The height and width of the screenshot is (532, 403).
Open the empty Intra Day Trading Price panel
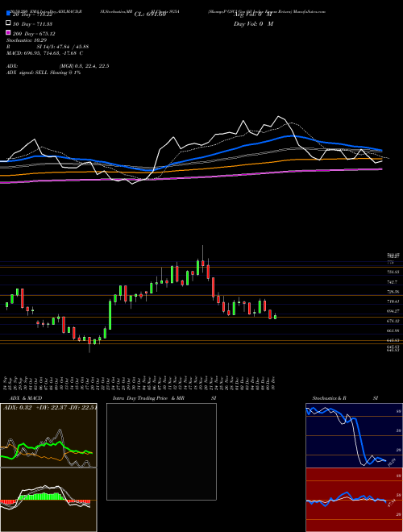coord(161,451)
